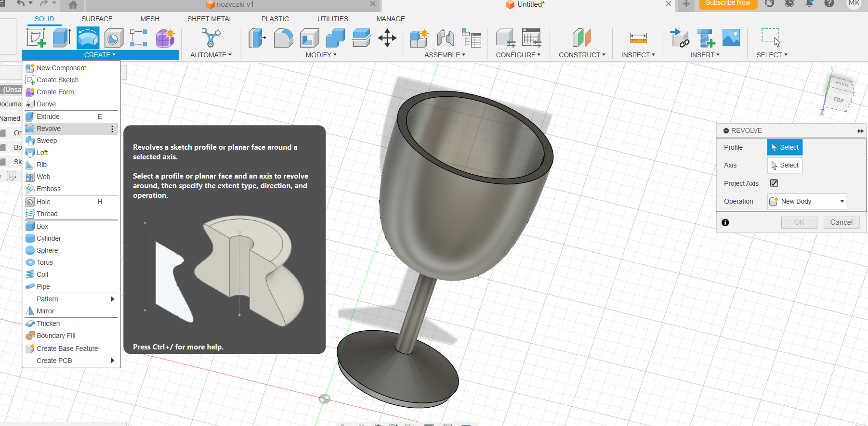Click the Fillet modify icon

[283, 38]
